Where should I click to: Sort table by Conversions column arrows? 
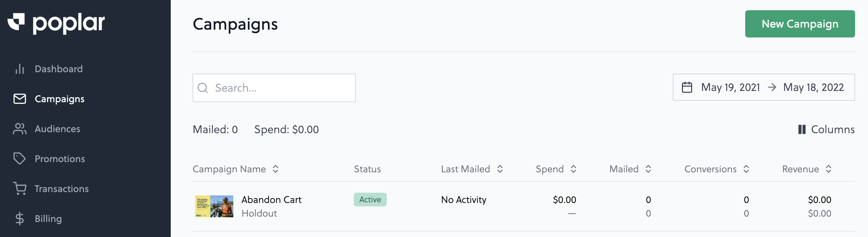pyautogui.click(x=746, y=169)
